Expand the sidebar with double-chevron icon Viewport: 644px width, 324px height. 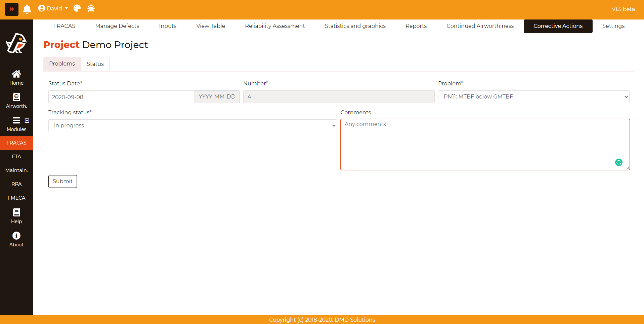(12, 9)
